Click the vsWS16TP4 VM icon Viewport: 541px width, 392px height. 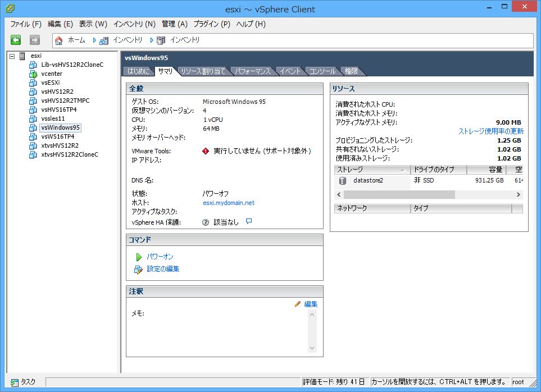tap(33, 136)
